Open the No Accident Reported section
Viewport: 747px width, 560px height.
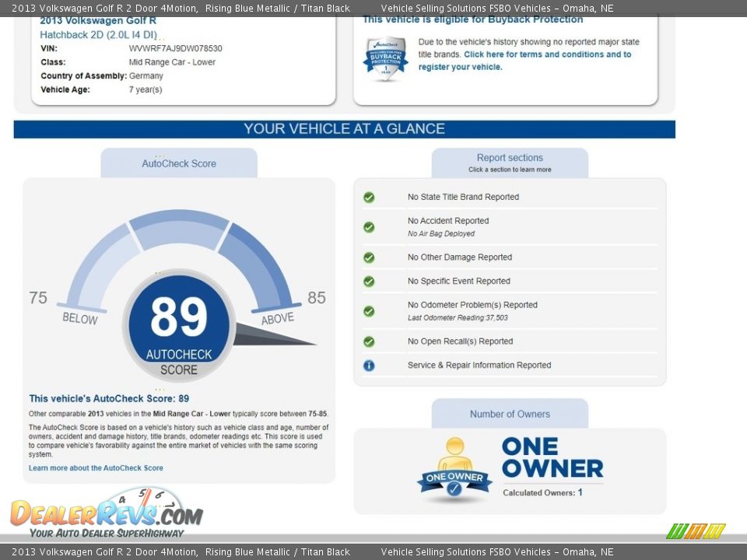(448, 221)
